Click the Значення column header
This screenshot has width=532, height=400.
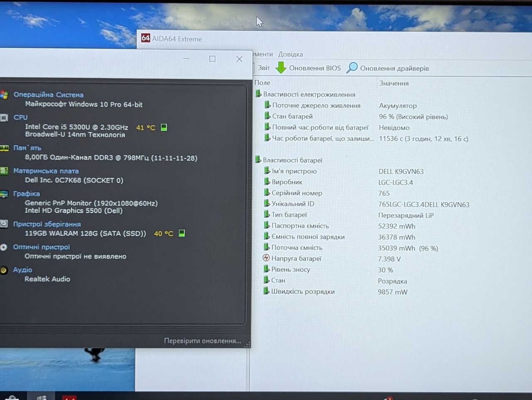coord(394,83)
